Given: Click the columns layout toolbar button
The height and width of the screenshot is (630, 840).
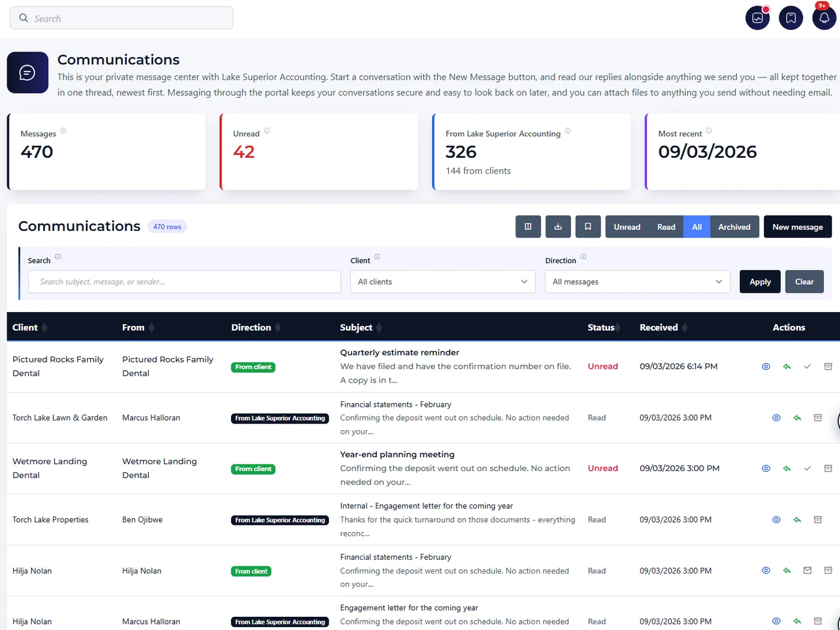Looking at the screenshot, I should pos(528,227).
